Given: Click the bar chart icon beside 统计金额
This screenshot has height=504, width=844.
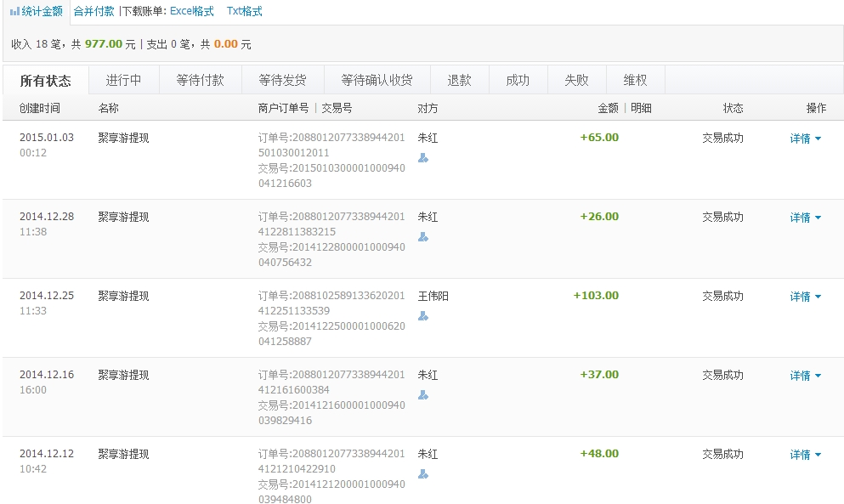Looking at the screenshot, I should [14, 12].
